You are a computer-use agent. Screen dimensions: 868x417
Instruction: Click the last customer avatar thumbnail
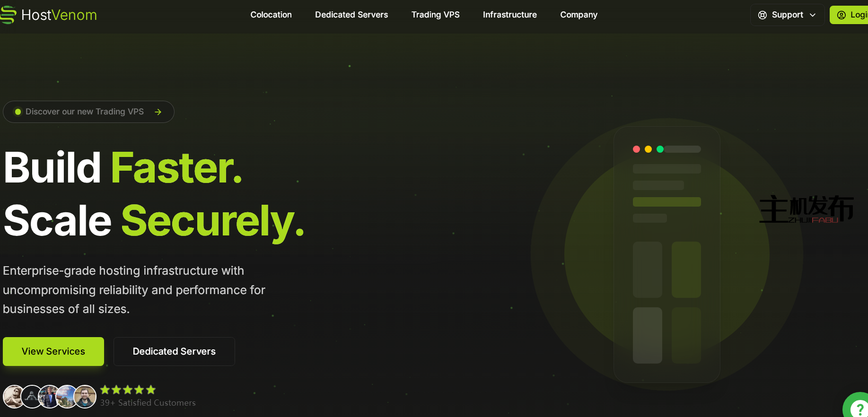85,396
